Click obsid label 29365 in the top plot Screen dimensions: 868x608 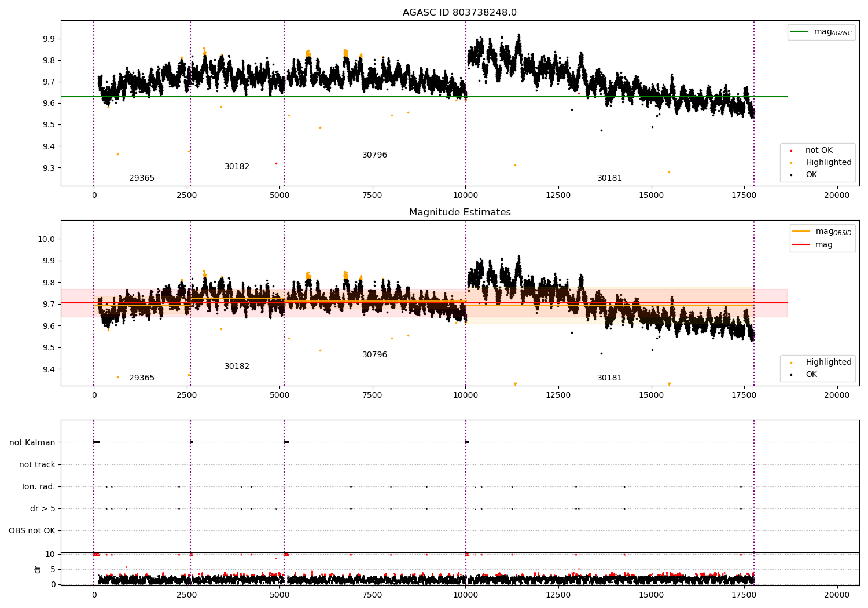(142, 178)
